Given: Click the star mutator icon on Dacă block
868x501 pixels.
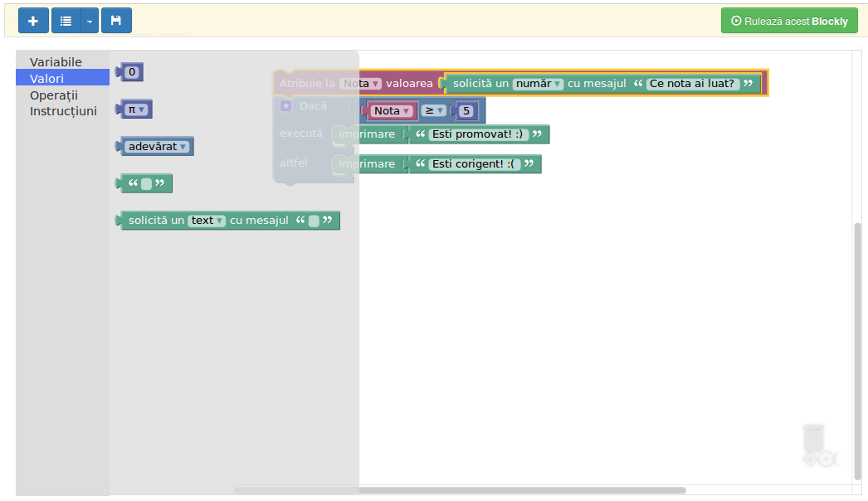Looking at the screenshot, I should (285, 106).
